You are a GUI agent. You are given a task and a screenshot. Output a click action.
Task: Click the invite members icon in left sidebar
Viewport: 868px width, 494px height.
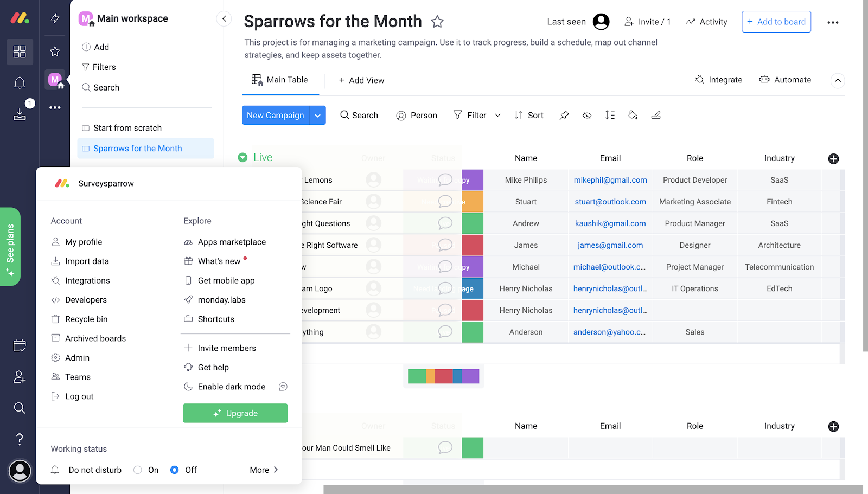(x=20, y=377)
